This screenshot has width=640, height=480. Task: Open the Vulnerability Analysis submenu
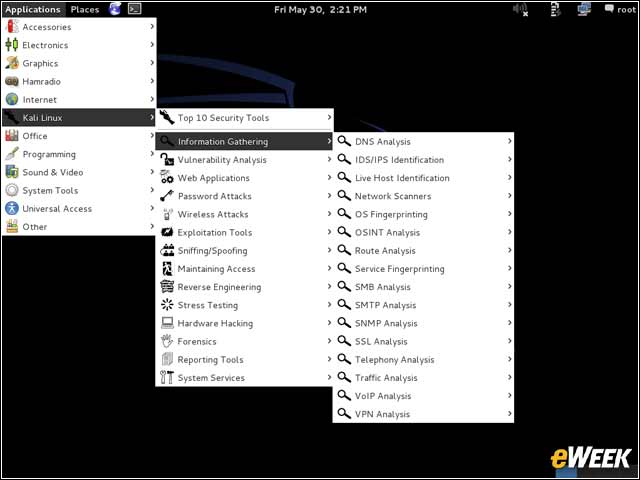point(244,160)
